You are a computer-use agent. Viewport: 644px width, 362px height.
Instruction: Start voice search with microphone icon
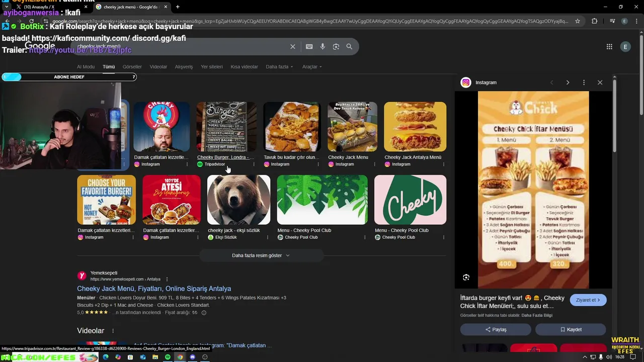(323, 47)
